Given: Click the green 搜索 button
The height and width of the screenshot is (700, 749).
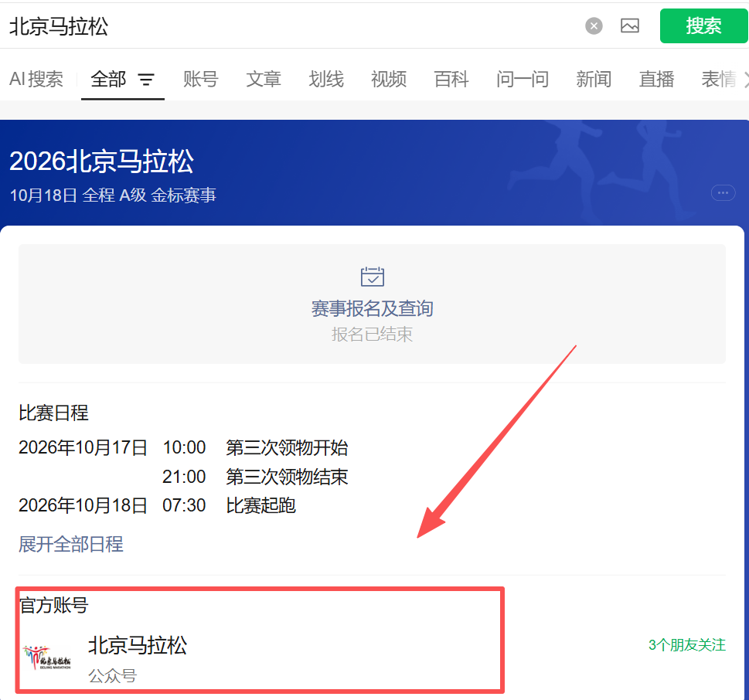Looking at the screenshot, I should point(703,25).
